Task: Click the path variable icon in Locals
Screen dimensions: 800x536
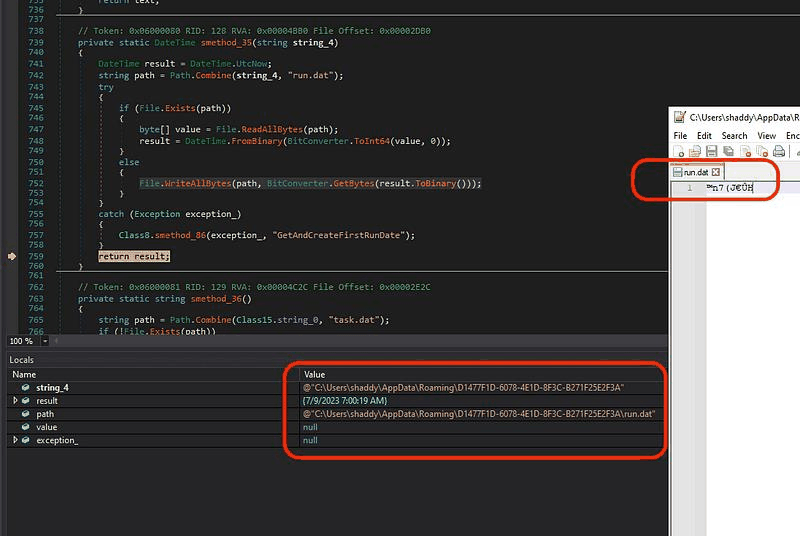Action: [26, 414]
